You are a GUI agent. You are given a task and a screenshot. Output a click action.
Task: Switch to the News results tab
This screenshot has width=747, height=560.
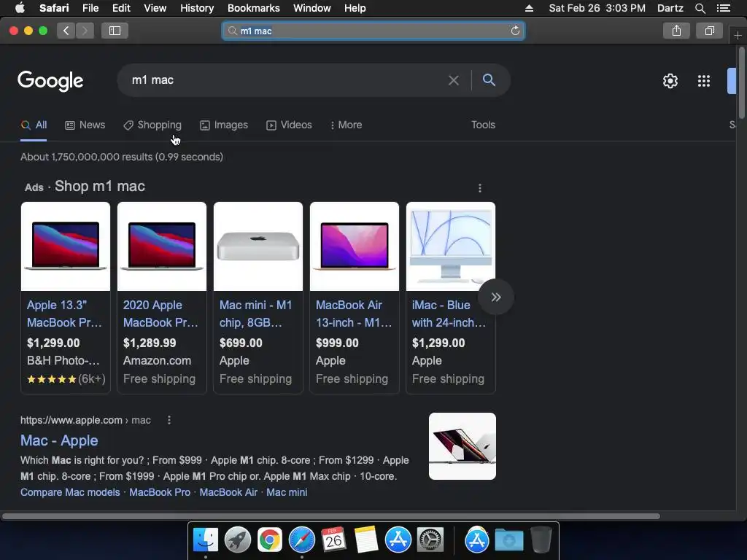coord(85,125)
